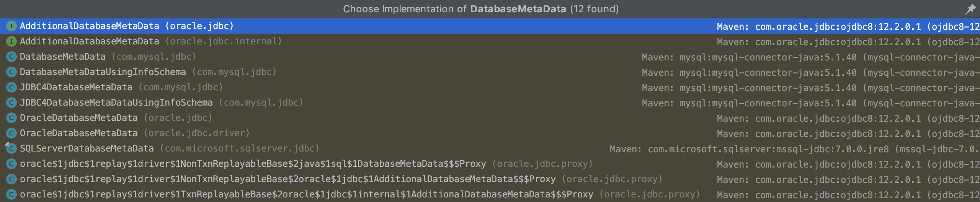Click class icon beside DatabaseMetaData (com.mysql.jdbc)
Image resolution: width=980 pixels, height=202 pixels.
[x=11, y=57]
